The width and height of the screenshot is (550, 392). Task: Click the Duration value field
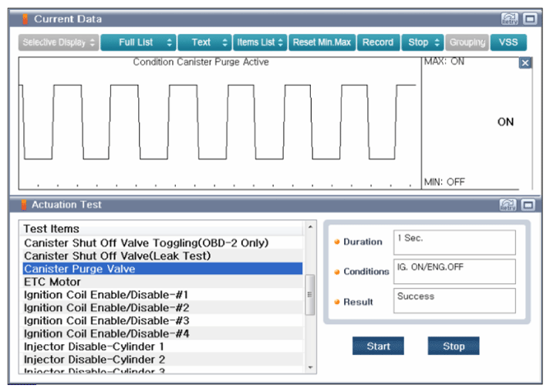(x=454, y=242)
